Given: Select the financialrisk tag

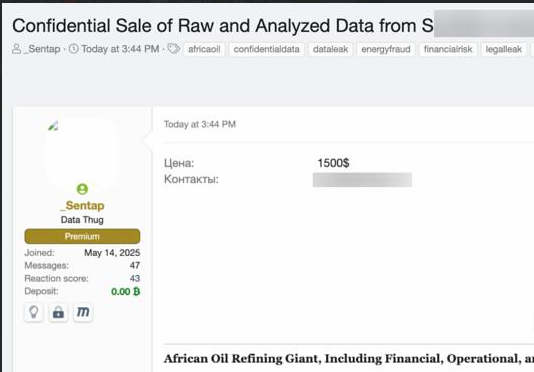Looking at the screenshot, I should (x=448, y=49).
